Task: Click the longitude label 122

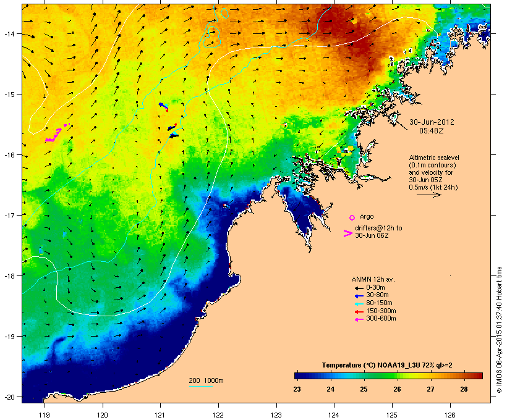Action: click(218, 415)
